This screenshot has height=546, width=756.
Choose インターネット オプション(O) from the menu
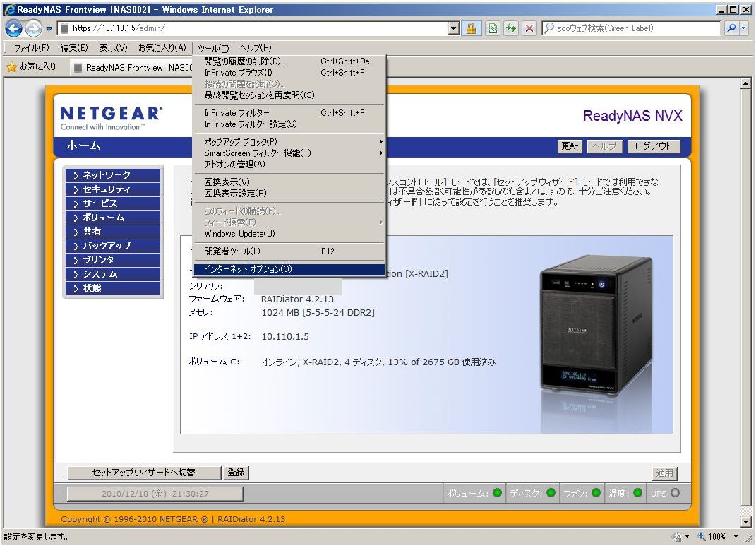pos(289,269)
